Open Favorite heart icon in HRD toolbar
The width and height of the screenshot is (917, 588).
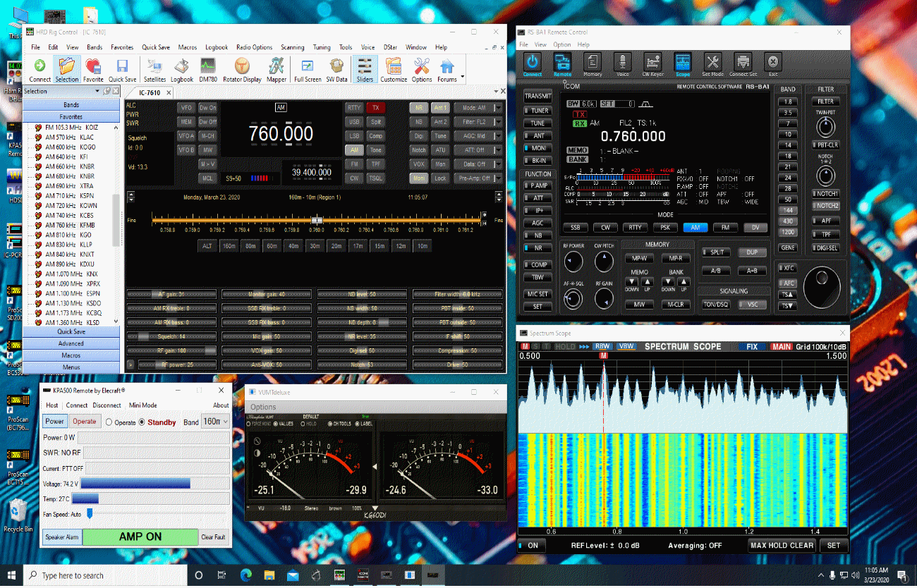(x=93, y=70)
